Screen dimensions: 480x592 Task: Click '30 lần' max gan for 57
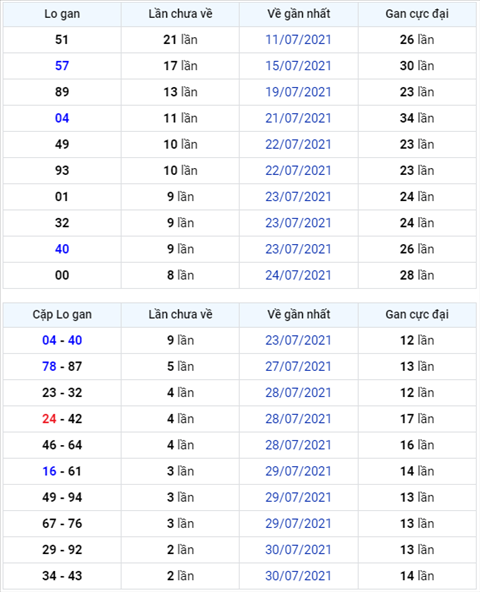click(417, 66)
